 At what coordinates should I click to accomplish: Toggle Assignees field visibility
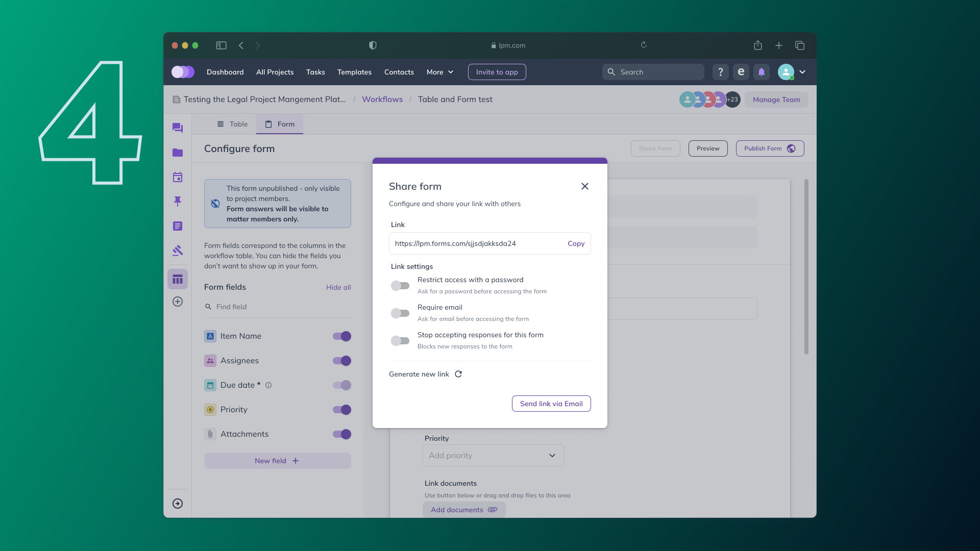tap(342, 361)
